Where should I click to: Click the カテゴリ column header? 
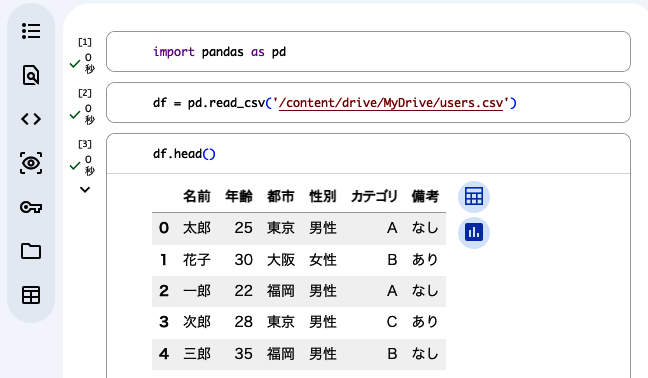374,196
